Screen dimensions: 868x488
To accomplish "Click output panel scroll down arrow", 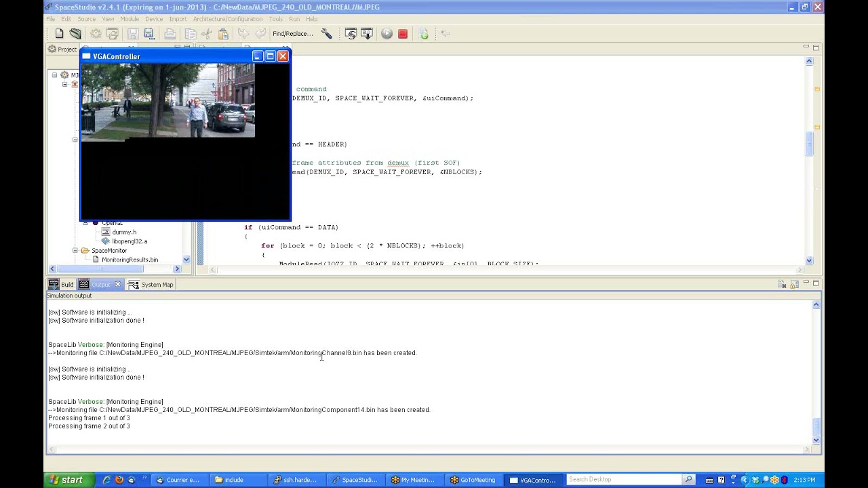I will tap(816, 440).
